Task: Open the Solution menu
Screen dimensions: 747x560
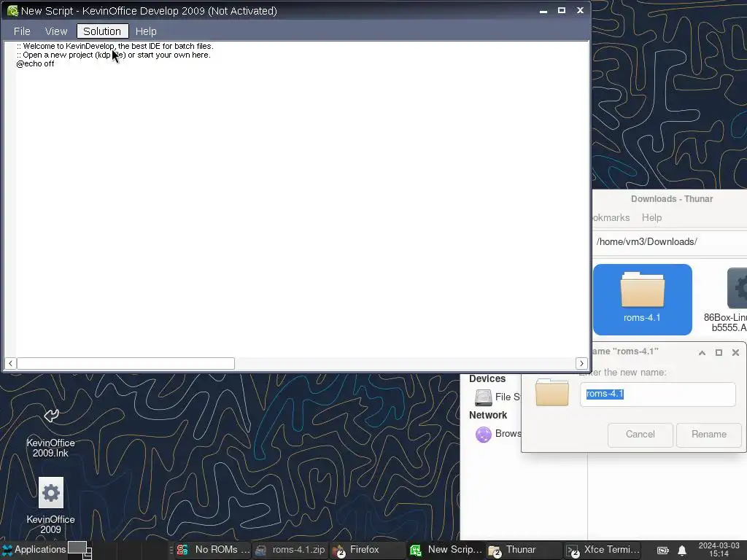Action: coord(102,31)
